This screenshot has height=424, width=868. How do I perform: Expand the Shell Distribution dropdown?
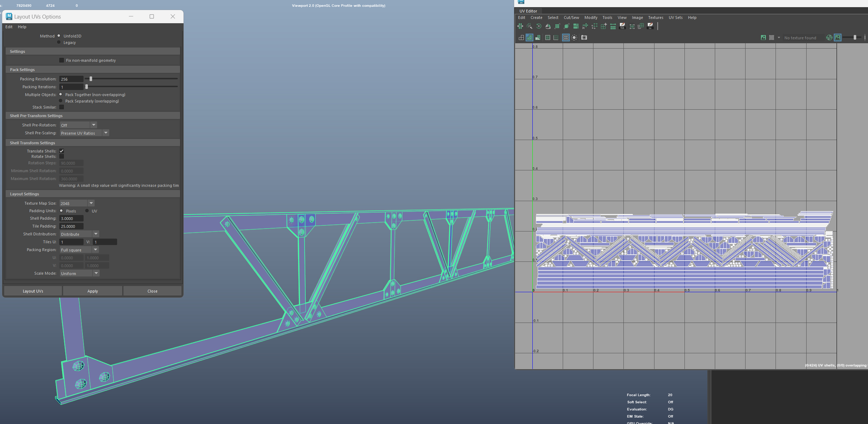(x=96, y=234)
